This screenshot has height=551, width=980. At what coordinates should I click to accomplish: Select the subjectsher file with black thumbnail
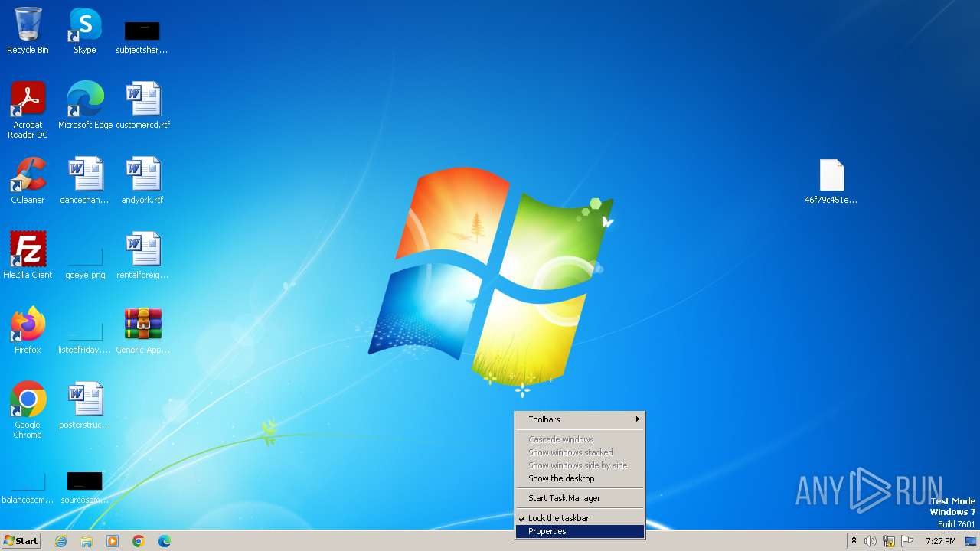(142, 37)
